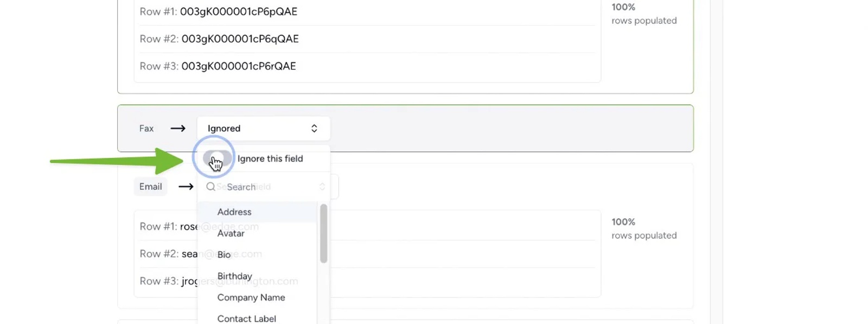
Task: Toggle the "Ignore this field" switch
Action: point(216,158)
